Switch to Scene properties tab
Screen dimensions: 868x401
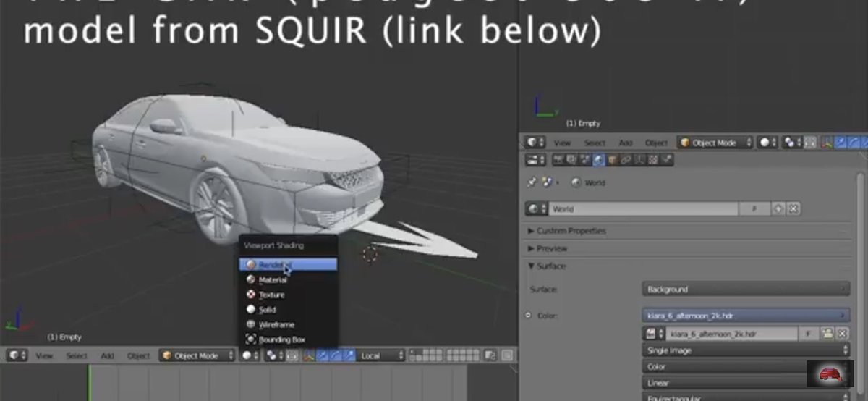(585, 160)
